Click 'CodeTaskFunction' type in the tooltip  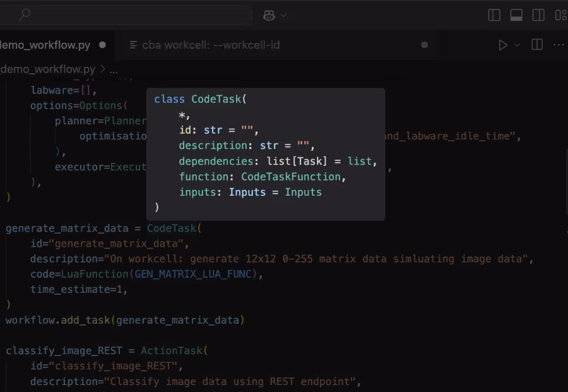coord(291,177)
